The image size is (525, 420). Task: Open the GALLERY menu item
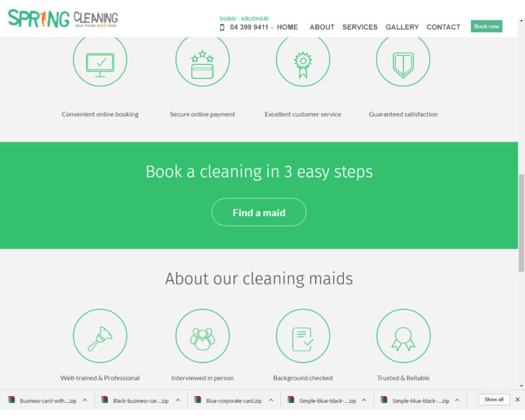coord(402,27)
